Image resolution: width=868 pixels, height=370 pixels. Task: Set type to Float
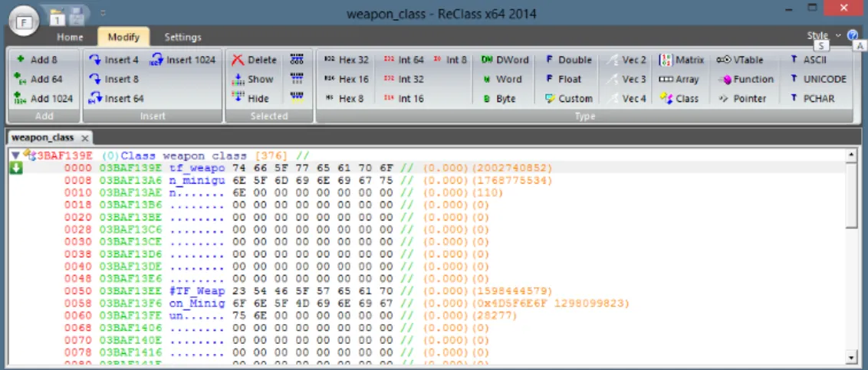coord(564,79)
